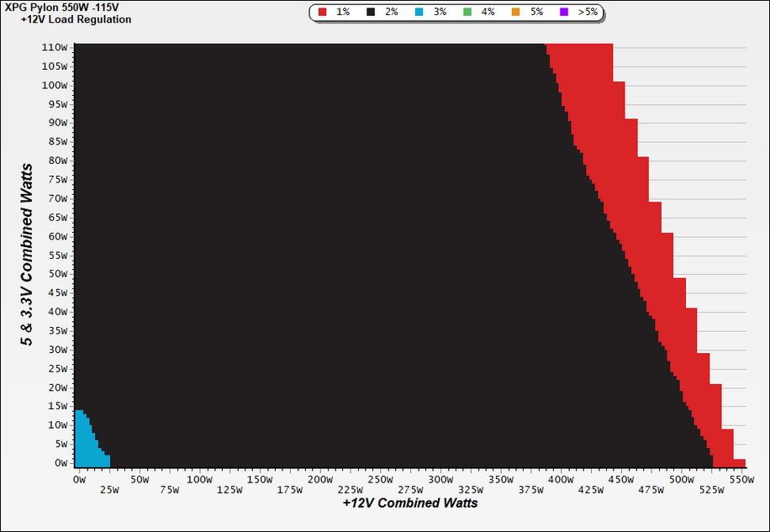Click the 400W x-axis label
Viewport: 770px width, 532px height.
[561, 480]
